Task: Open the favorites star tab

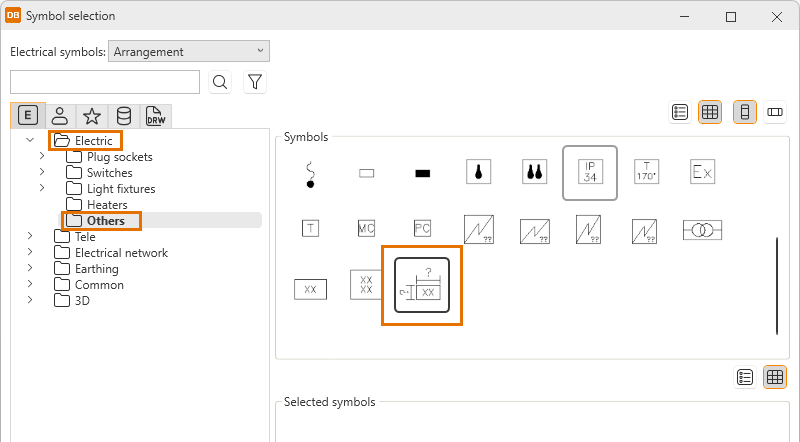Action: [91, 116]
